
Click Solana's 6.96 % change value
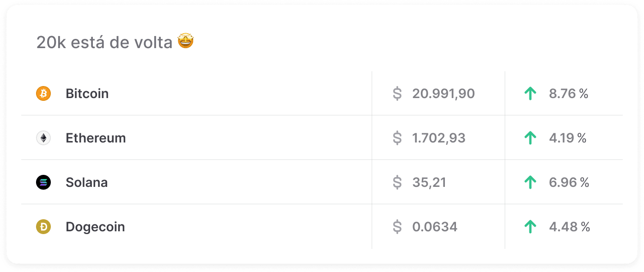tap(568, 182)
